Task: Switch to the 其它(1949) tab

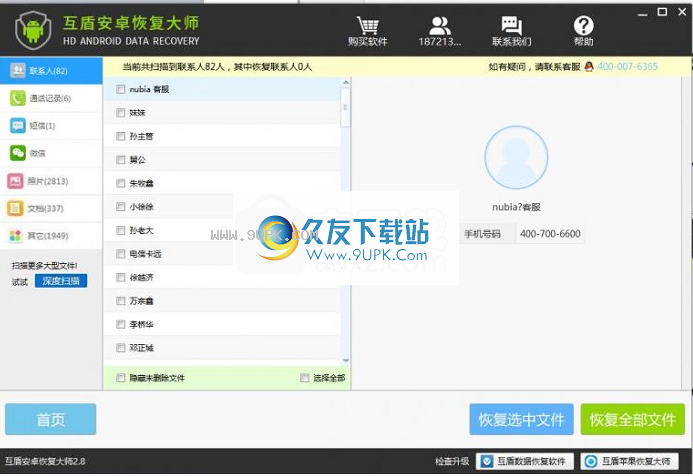Action: (x=51, y=236)
